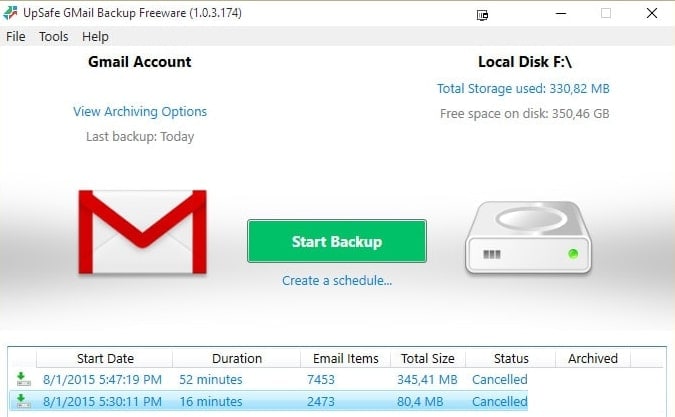Sort list by Start Date column
Image resolution: width=675 pixels, height=417 pixels.
coord(105,358)
